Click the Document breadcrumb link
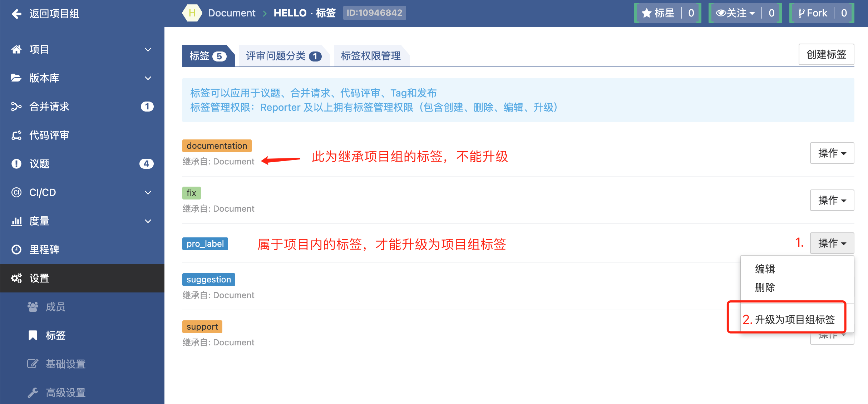Screen dimensions: 868x404 point(232,13)
